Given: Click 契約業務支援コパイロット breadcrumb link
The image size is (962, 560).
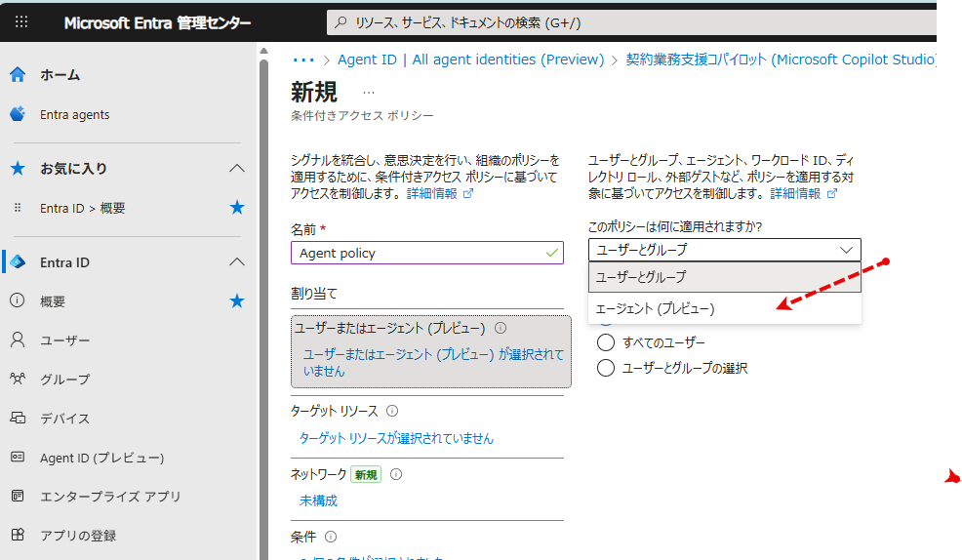Looking at the screenshot, I should point(781,60).
